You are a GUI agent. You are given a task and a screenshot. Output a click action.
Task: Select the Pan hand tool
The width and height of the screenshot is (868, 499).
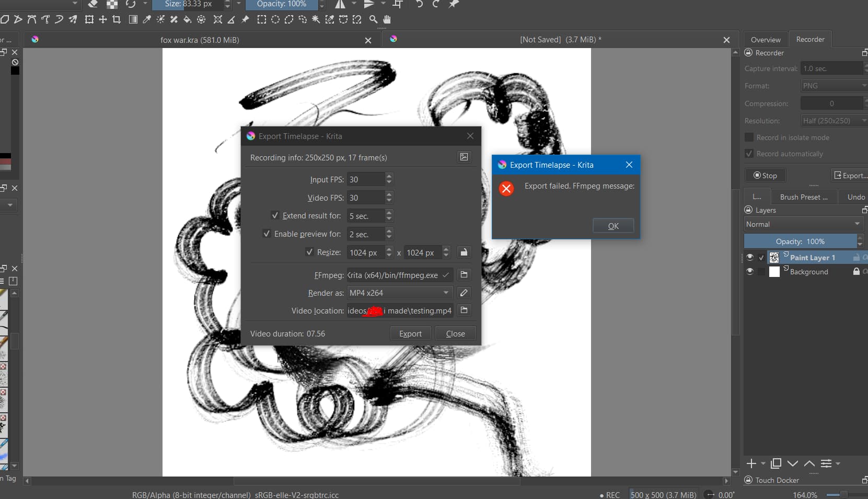pos(387,19)
